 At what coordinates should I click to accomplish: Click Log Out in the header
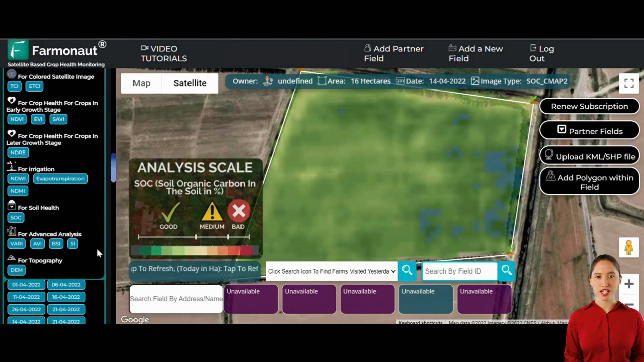(x=541, y=53)
